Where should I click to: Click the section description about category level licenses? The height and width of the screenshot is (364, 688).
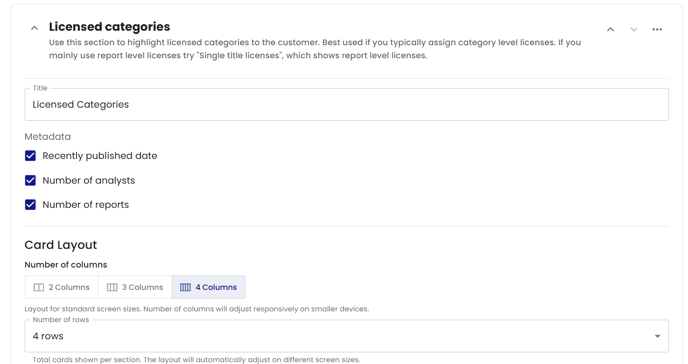coord(315,49)
